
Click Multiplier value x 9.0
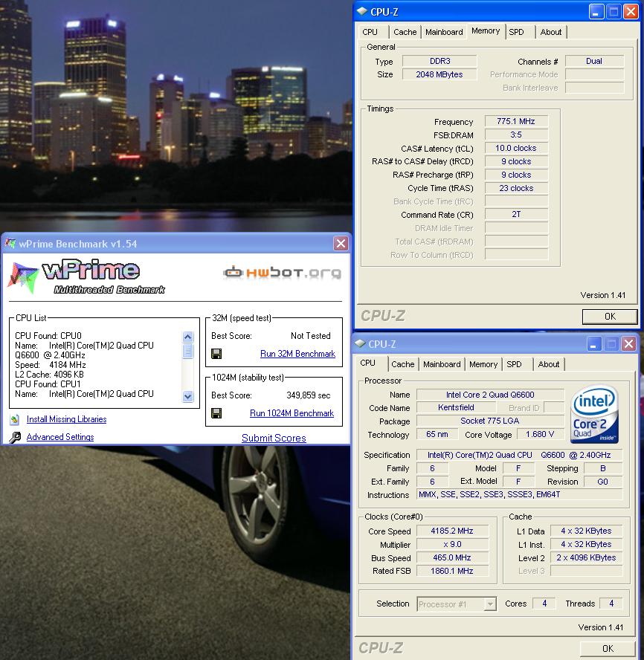pos(452,545)
